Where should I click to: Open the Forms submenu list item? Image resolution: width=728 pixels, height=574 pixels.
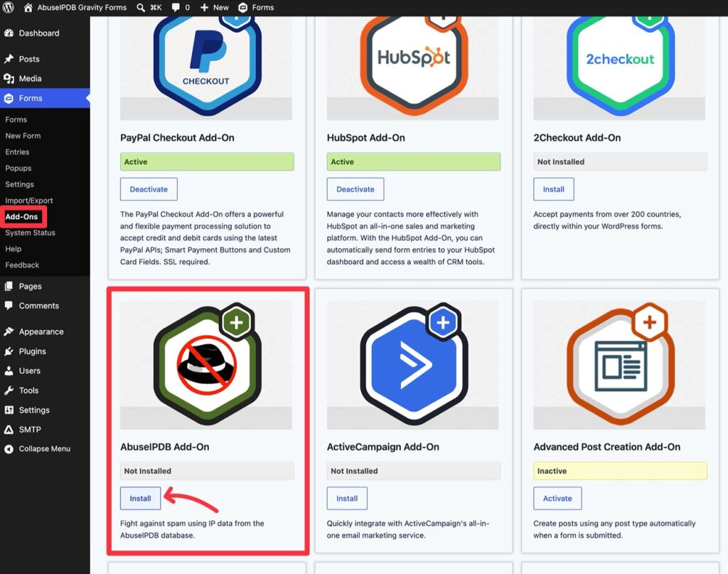point(16,119)
